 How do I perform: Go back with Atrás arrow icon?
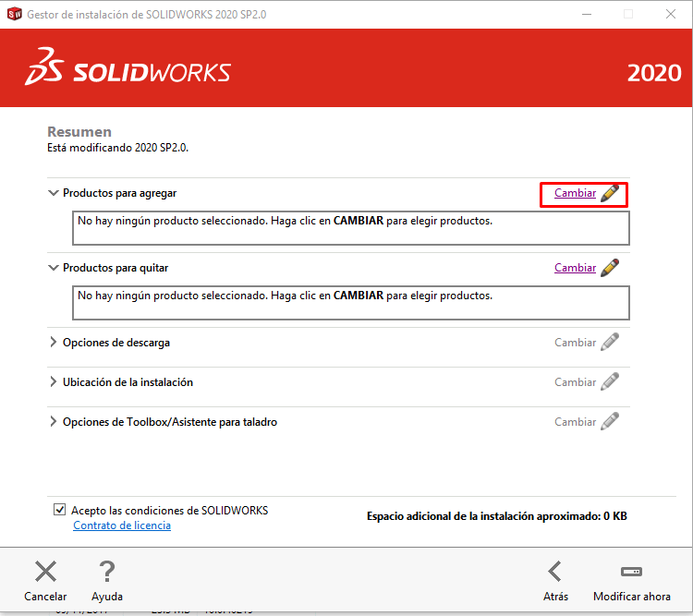point(555,572)
